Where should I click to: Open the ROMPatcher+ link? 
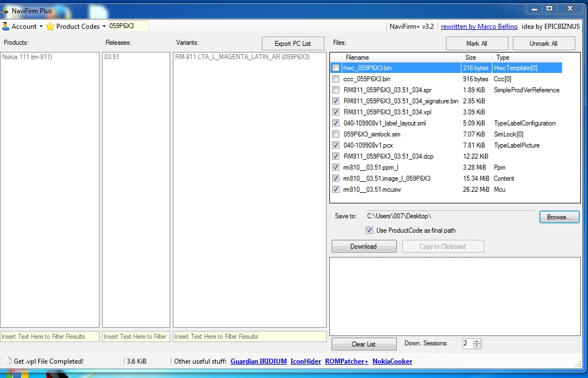347,361
